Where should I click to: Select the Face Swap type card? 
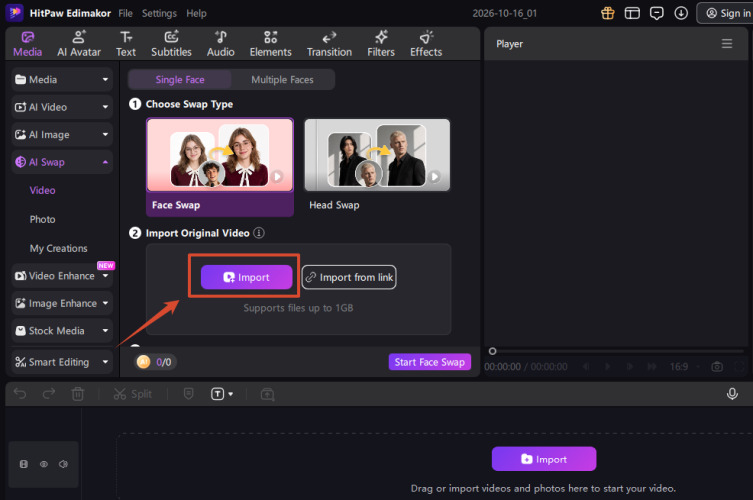tap(220, 167)
